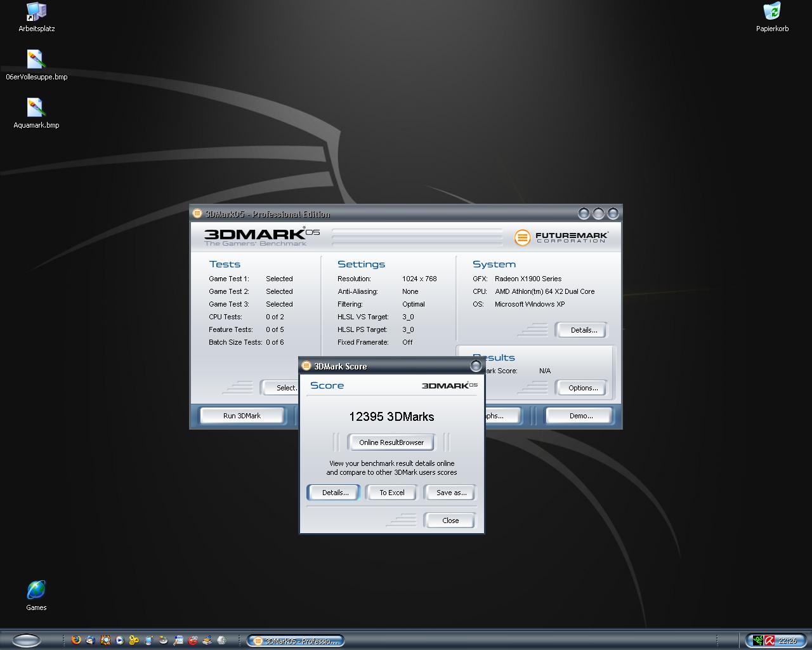Open the Games shortcut on desktop
812x650 pixels.
click(36, 595)
